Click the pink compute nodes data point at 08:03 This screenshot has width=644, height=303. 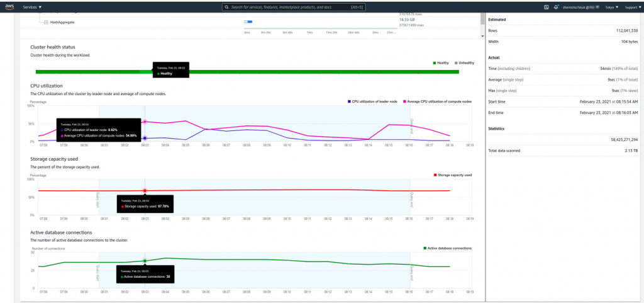pos(145,122)
